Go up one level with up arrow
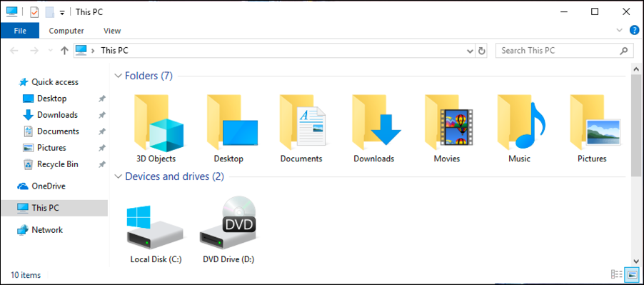 (64, 51)
